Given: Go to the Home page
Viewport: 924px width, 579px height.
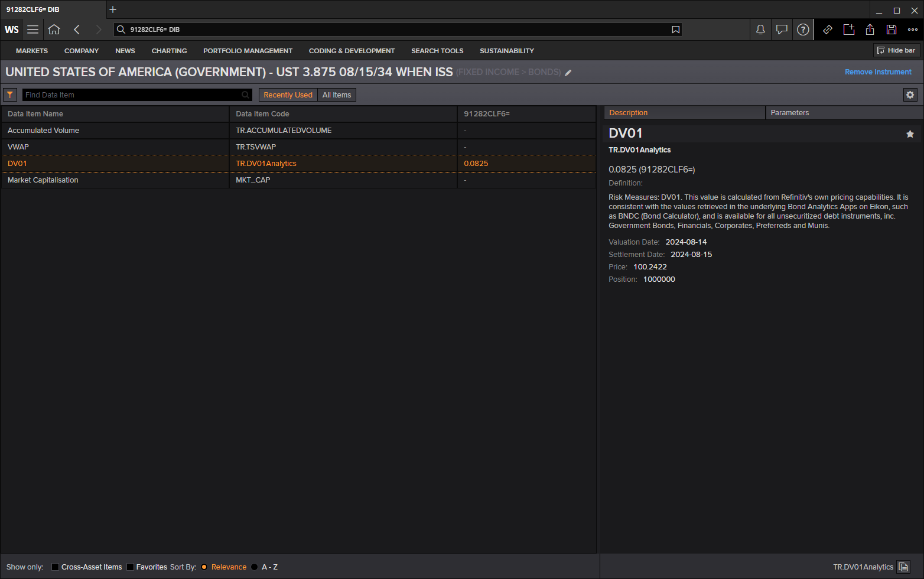Looking at the screenshot, I should click(x=54, y=30).
